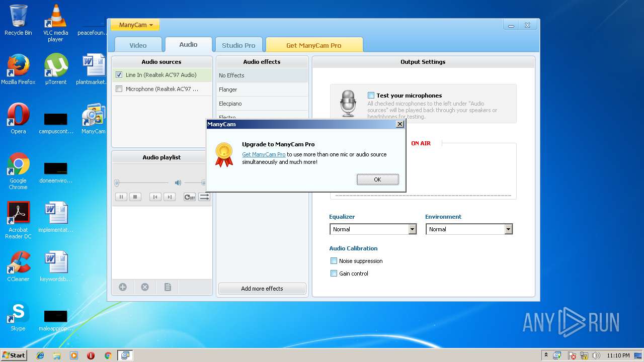This screenshot has width=644, height=362.
Task: Skip to previous playlist track
Action: 155,197
